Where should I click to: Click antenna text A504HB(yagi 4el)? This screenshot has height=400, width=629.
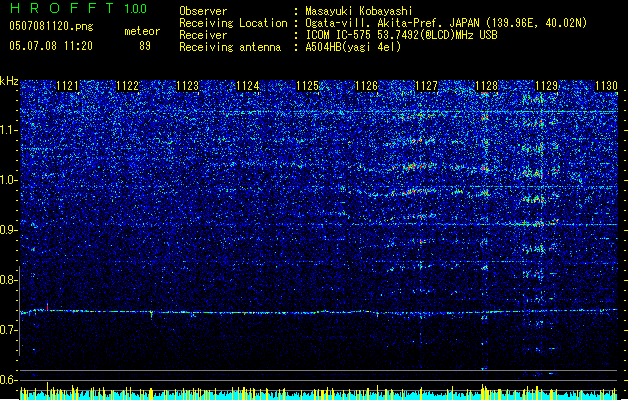coord(353,47)
